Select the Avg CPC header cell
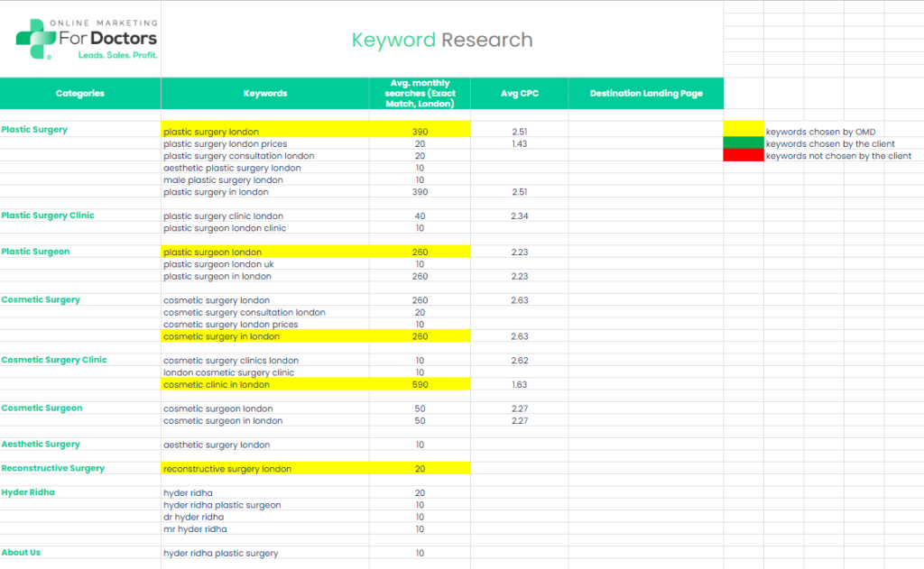The width and height of the screenshot is (924, 569). tap(519, 93)
